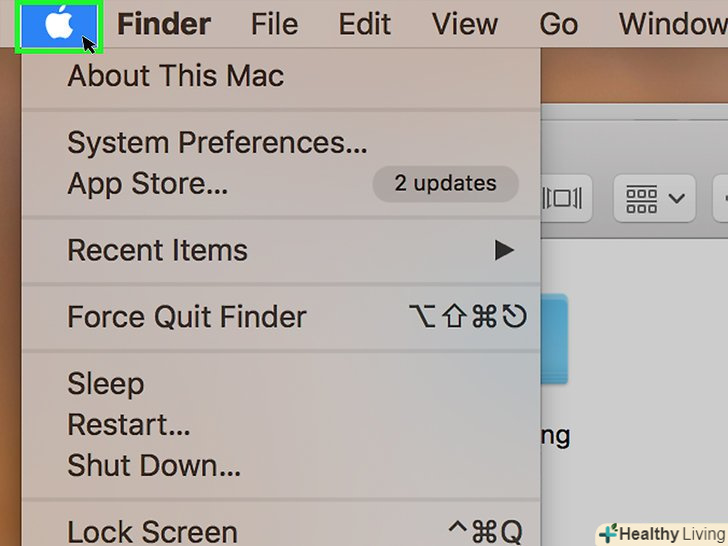Open System Preferences from Apple menu

click(217, 143)
